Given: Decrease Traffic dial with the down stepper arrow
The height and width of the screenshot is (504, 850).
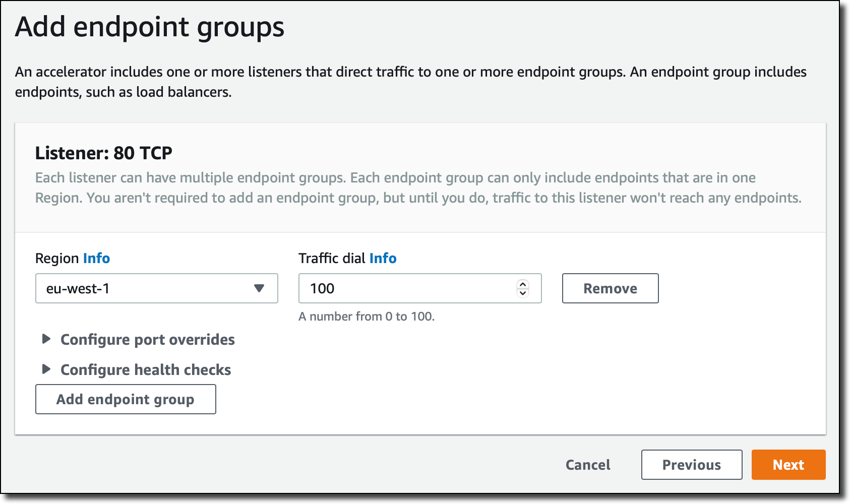Looking at the screenshot, I should pos(523,292).
